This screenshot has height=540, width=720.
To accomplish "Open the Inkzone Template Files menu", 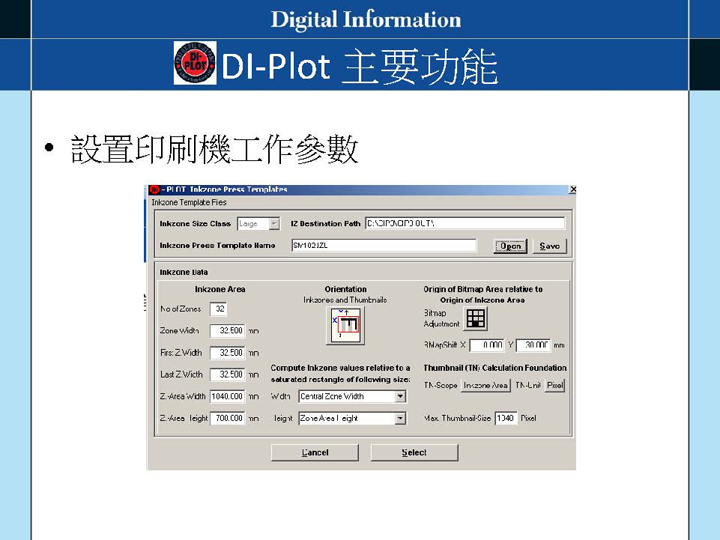I will (189, 202).
